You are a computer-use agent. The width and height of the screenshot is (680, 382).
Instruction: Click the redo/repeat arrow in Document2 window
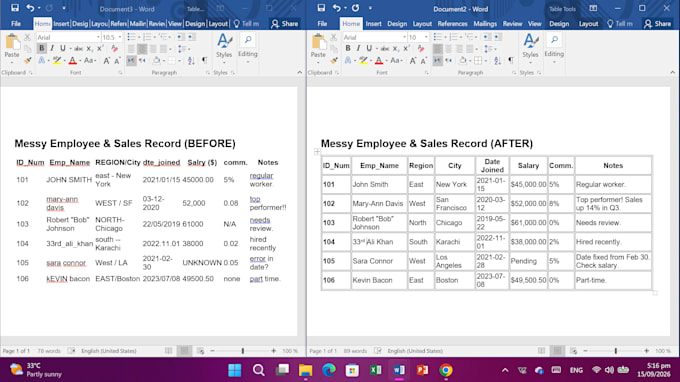[x=355, y=8]
